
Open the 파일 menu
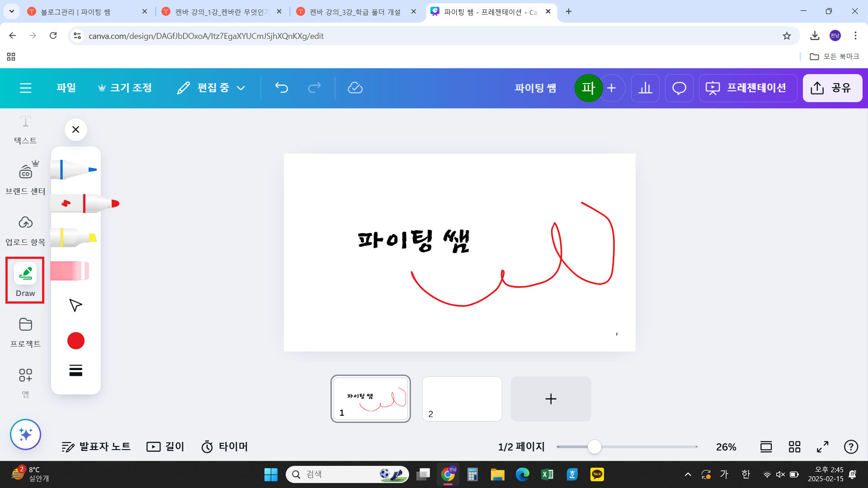[x=66, y=88]
